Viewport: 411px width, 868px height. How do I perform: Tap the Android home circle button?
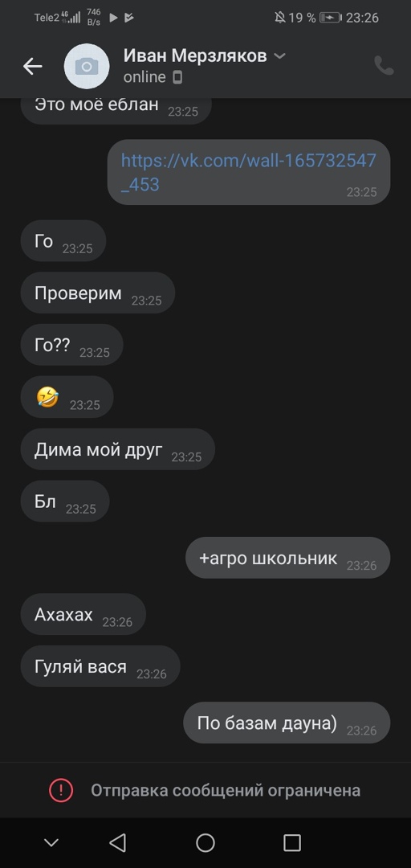(205, 842)
